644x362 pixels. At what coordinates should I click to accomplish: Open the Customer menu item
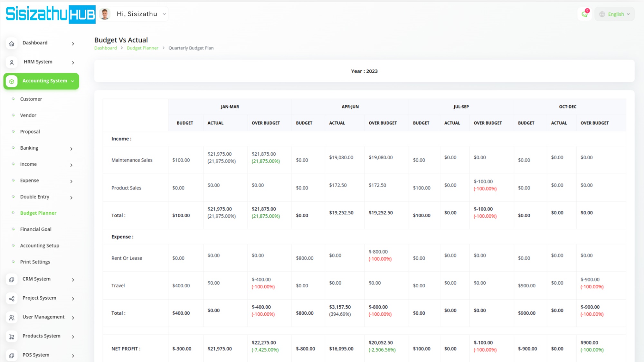(31, 99)
